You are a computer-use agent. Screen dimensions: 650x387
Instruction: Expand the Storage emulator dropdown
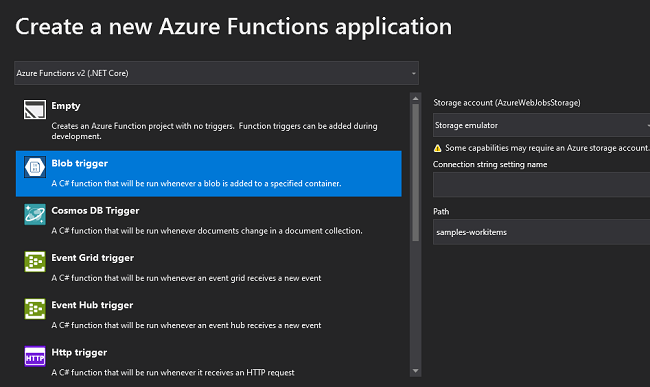(541, 125)
